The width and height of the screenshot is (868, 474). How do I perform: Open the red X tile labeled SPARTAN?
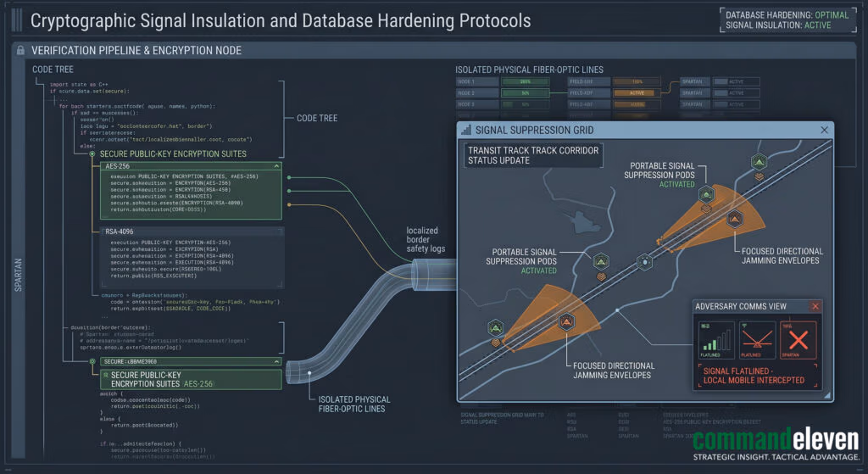click(x=798, y=339)
